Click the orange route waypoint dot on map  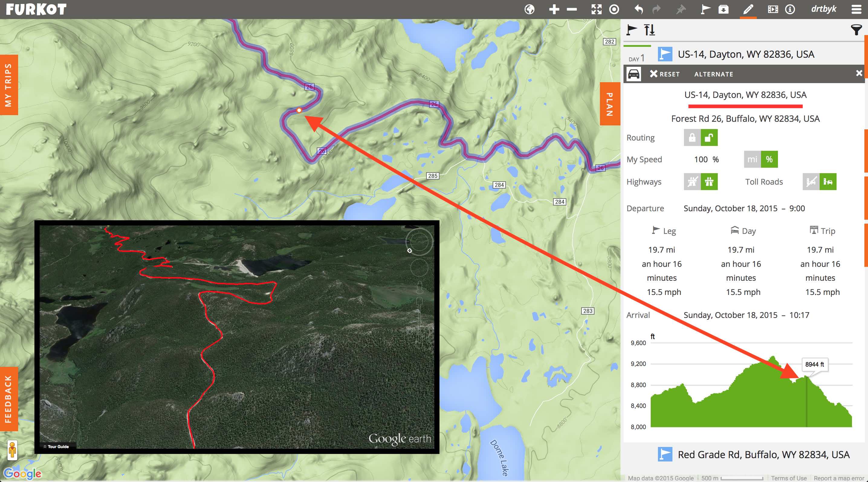tap(299, 110)
